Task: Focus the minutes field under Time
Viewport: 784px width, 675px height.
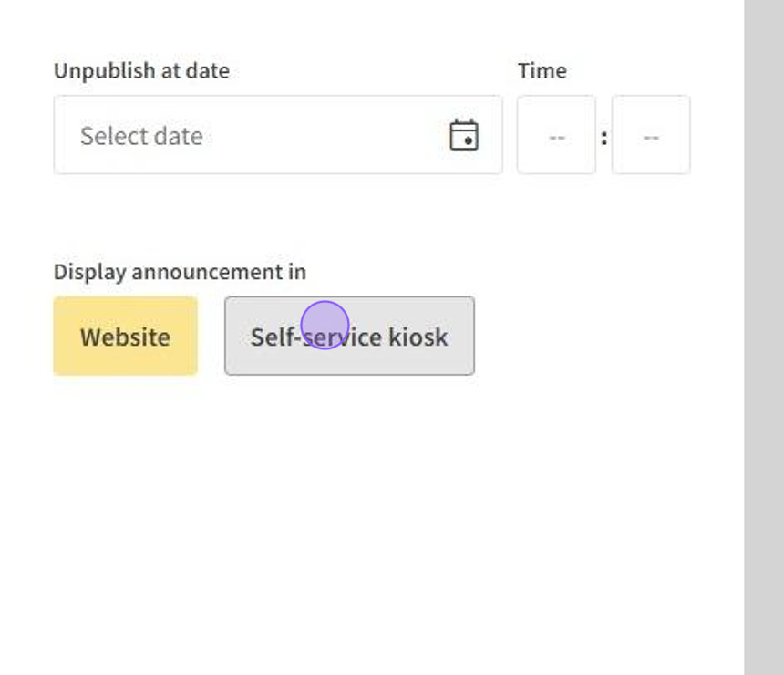Action: (x=651, y=136)
